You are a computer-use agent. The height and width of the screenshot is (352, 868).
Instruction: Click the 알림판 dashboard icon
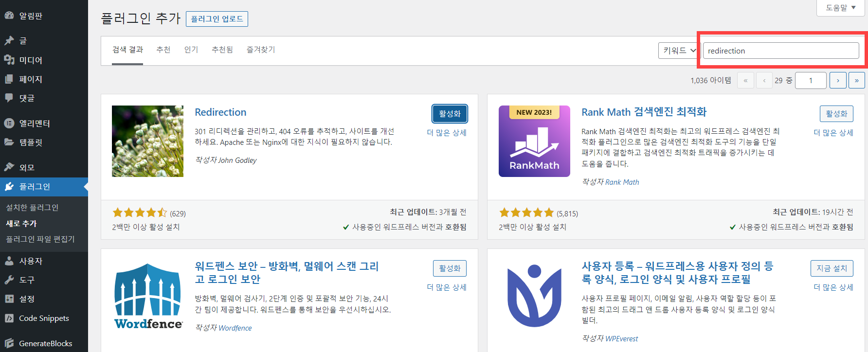pyautogui.click(x=9, y=16)
